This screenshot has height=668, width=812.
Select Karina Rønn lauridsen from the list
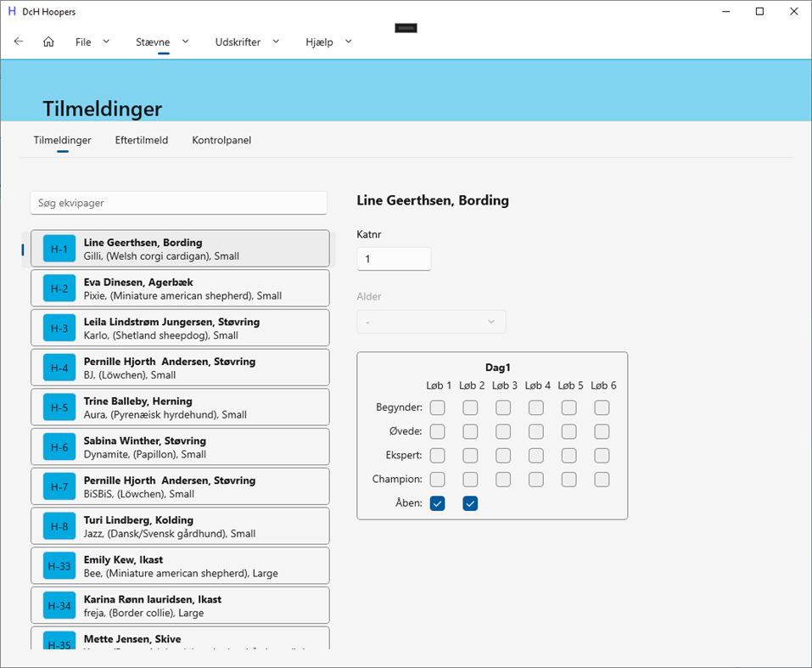tap(179, 605)
